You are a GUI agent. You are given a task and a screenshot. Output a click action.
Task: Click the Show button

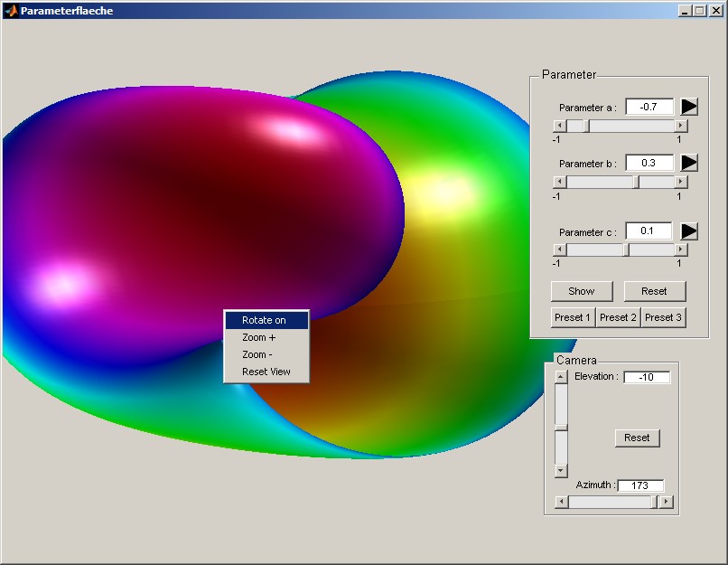click(582, 291)
